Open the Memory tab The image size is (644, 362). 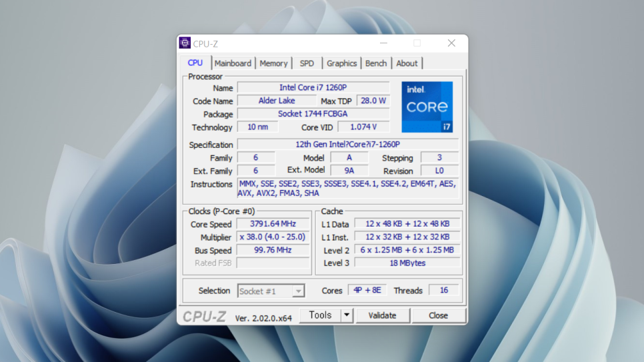273,63
